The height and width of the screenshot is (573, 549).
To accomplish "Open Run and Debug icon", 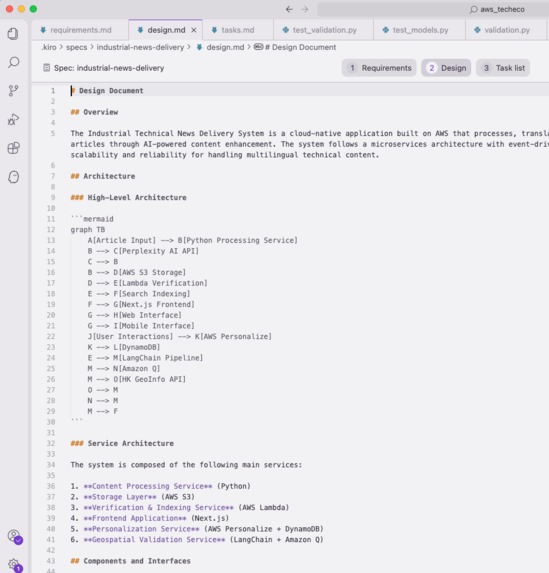I will click(13, 119).
